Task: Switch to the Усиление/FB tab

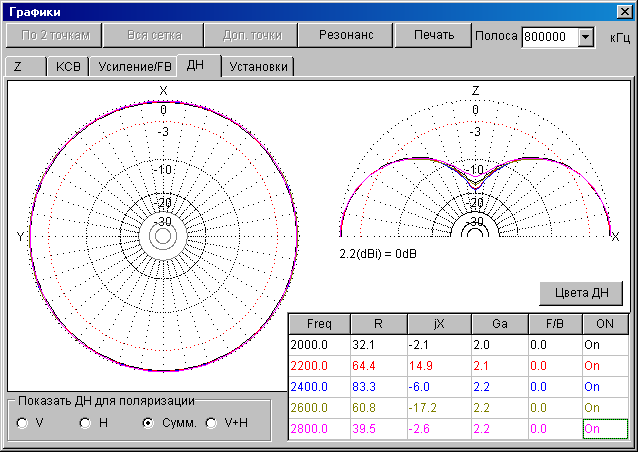Action: (134, 67)
